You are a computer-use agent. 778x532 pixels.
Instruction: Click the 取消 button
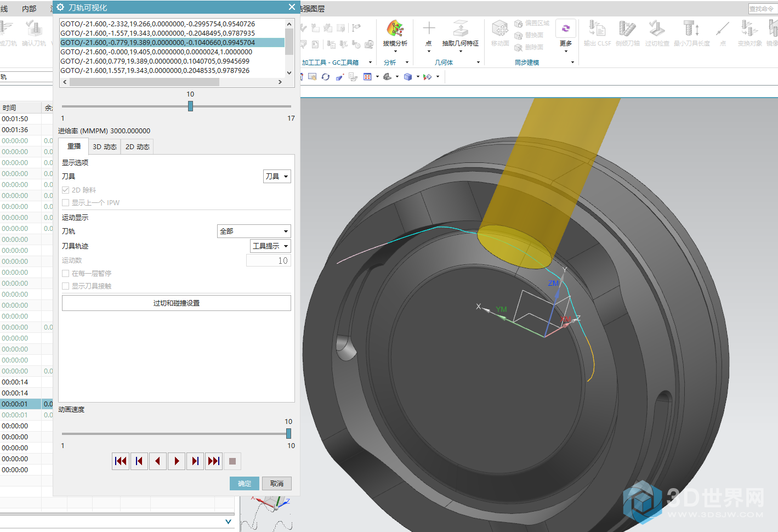coord(277,483)
